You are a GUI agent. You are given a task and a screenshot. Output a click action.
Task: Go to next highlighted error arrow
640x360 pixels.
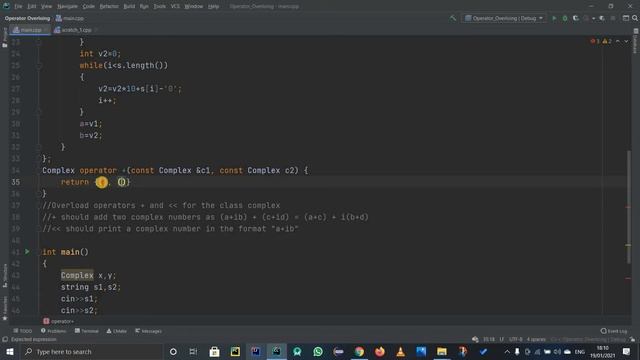pos(626,41)
